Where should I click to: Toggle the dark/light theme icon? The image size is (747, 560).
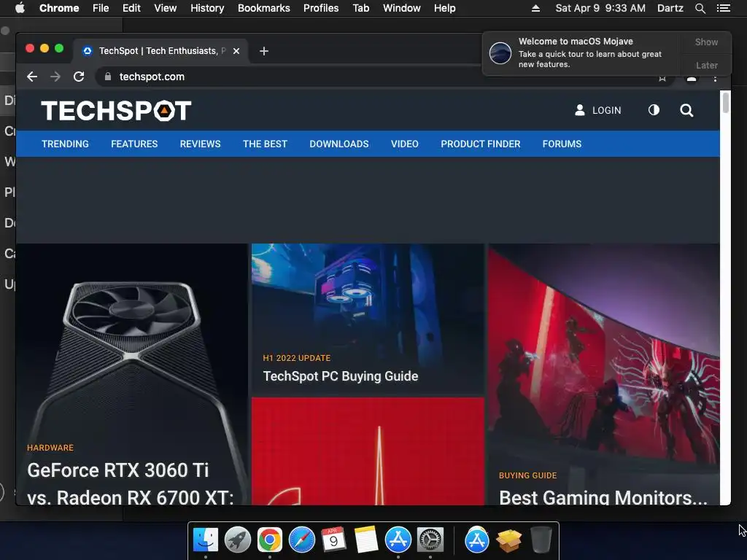click(x=654, y=110)
